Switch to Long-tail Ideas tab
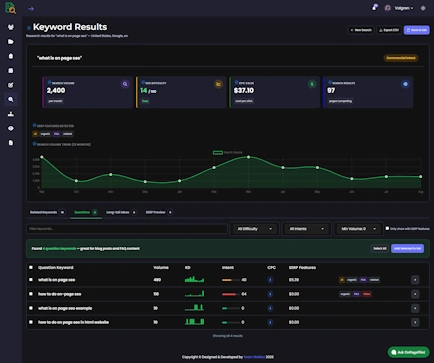 (121, 212)
